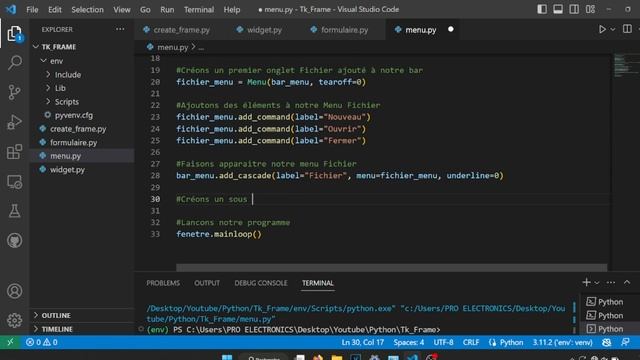Switch to DEBUG CONSOLE panel tab
The height and width of the screenshot is (360, 640).
coord(261,283)
